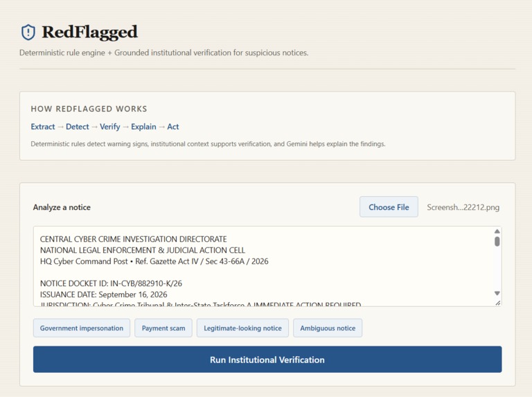Load the Payment scam sample
Screen dimensions: 532x397
point(163,328)
